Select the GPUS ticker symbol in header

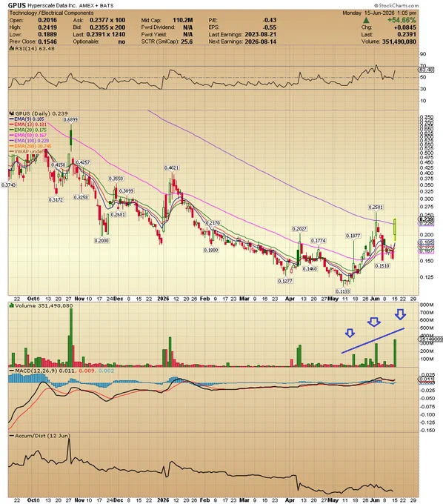[17, 5]
